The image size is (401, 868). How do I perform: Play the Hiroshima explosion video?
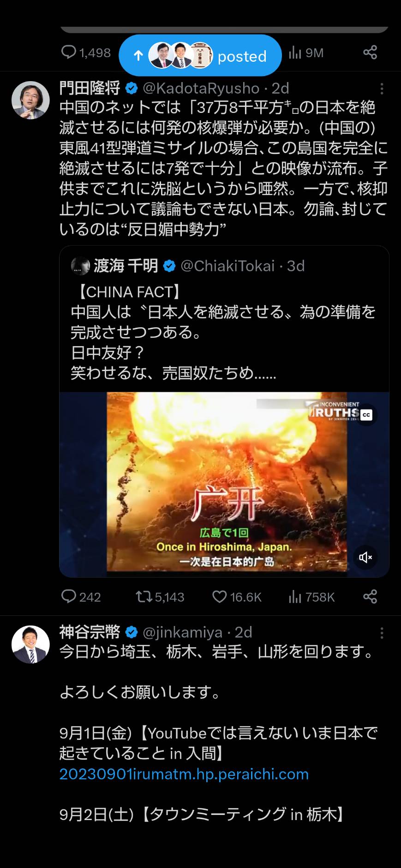(x=224, y=484)
